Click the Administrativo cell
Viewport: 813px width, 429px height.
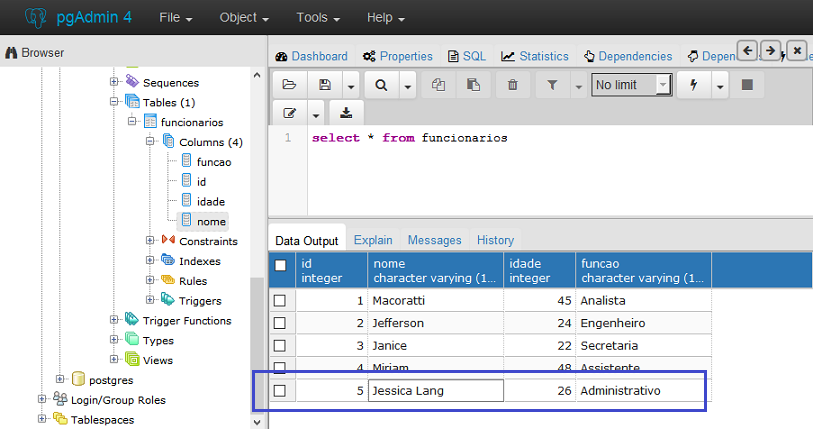pos(643,391)
